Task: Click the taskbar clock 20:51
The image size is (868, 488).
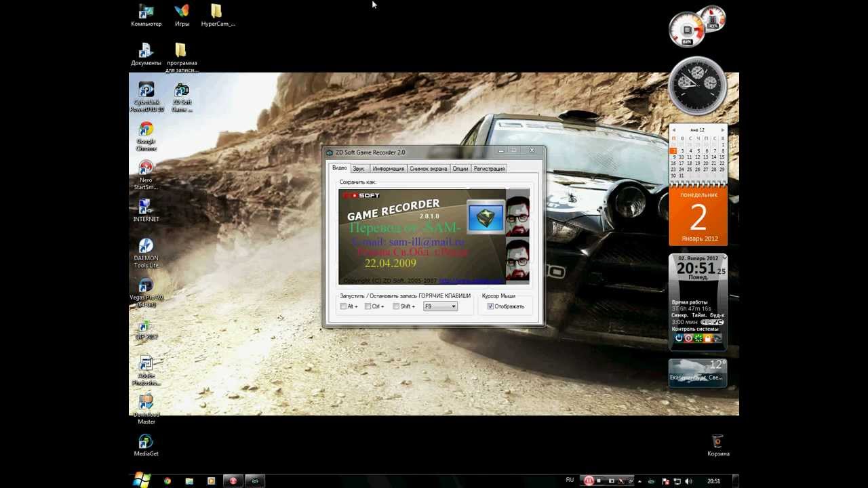Action: click(x=713, y=481)
